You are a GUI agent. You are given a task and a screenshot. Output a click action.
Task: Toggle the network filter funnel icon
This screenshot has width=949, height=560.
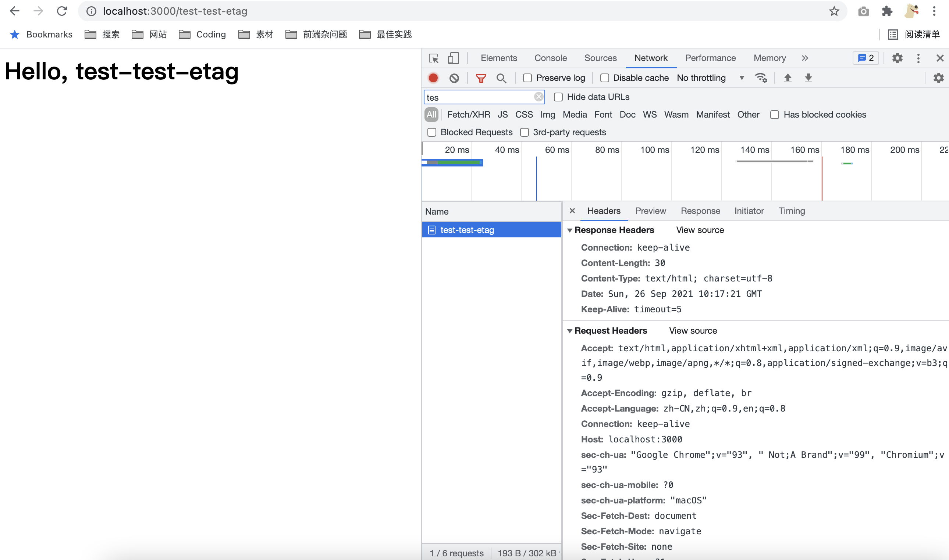click(x=481, y=78)
